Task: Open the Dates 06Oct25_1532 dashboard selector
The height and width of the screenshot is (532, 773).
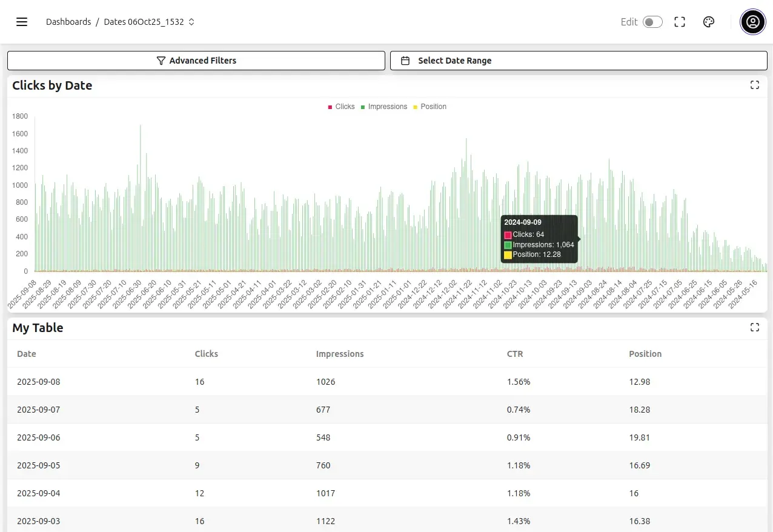Action: click(x=149, y=22)
